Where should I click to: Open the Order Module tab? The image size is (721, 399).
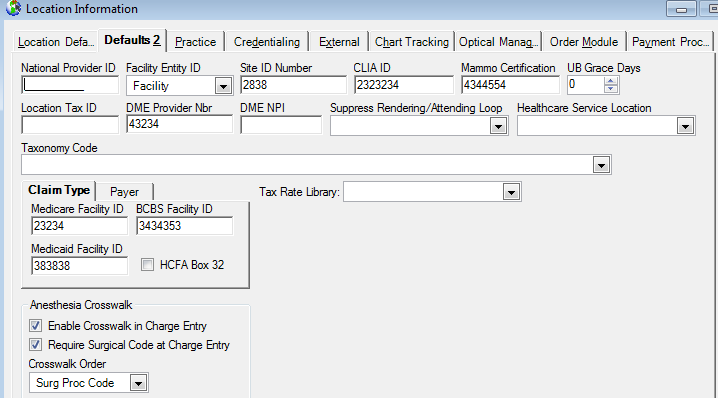point(584,42)
